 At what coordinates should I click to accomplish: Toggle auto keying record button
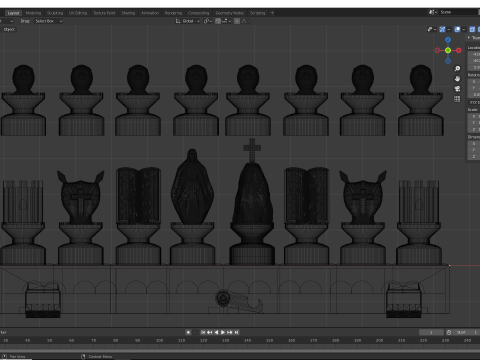188,332
